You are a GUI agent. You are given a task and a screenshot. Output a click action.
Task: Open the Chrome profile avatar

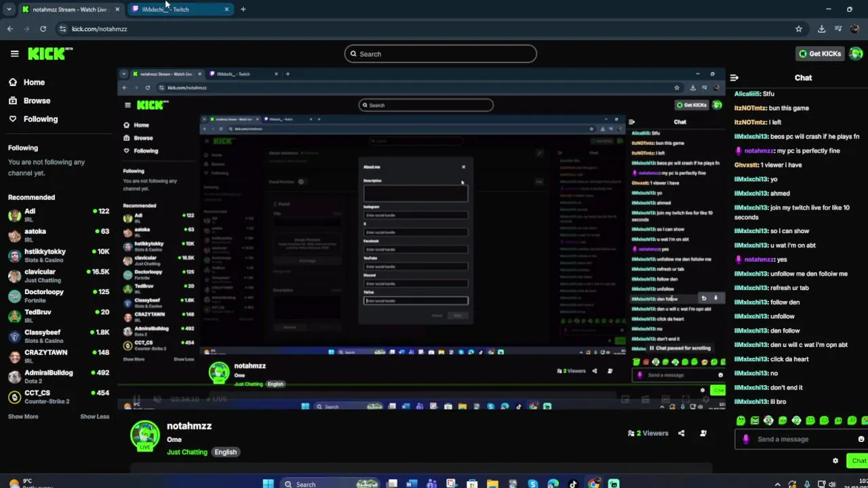point(854,28)
